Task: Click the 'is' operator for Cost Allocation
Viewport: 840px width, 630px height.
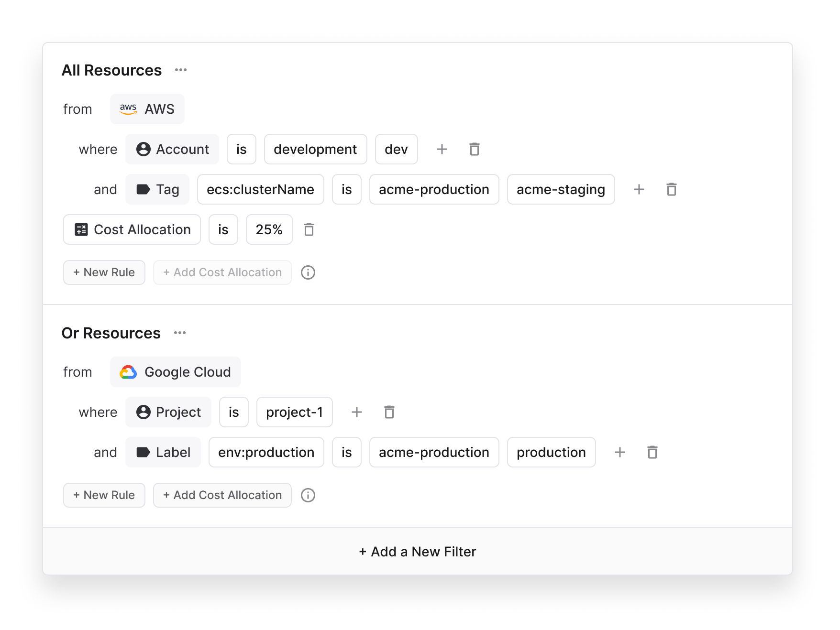Action: [223, 230]
